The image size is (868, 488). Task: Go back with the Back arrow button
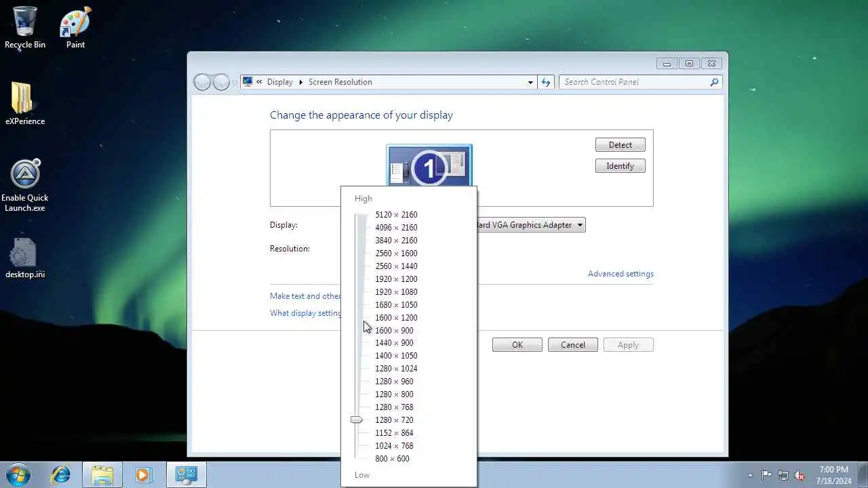click(x=202, y=82)
